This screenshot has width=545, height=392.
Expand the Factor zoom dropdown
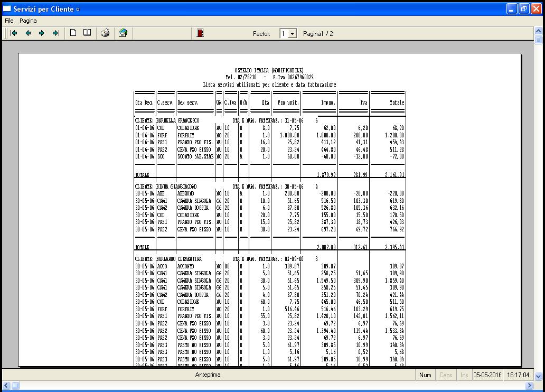[293, 34]
